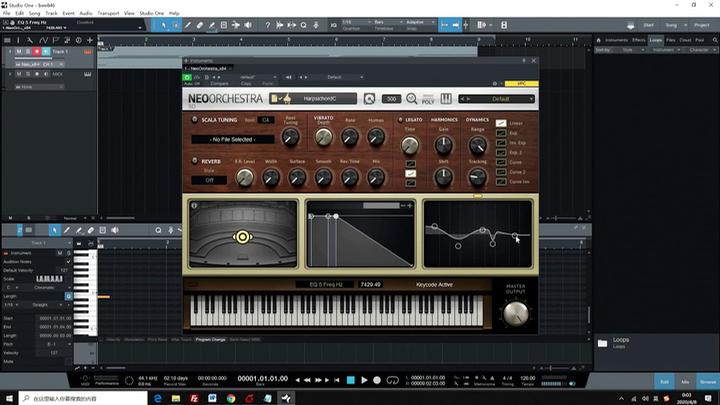Click the POLY mode icon
The height and width of the screenshot is (405, 720).
coord(428,99)
